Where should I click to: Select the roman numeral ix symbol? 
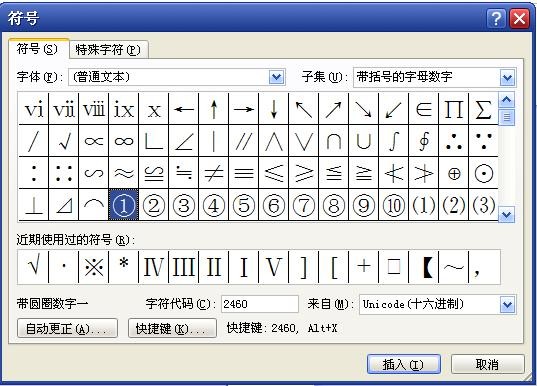point(124,109)
